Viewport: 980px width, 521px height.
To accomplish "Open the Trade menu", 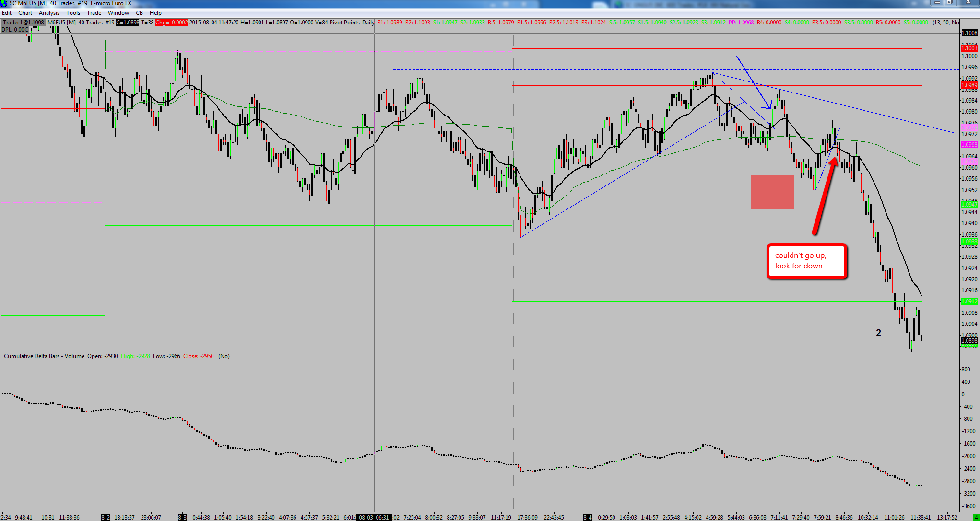I will pyautogui.click(x=94, y=13).
